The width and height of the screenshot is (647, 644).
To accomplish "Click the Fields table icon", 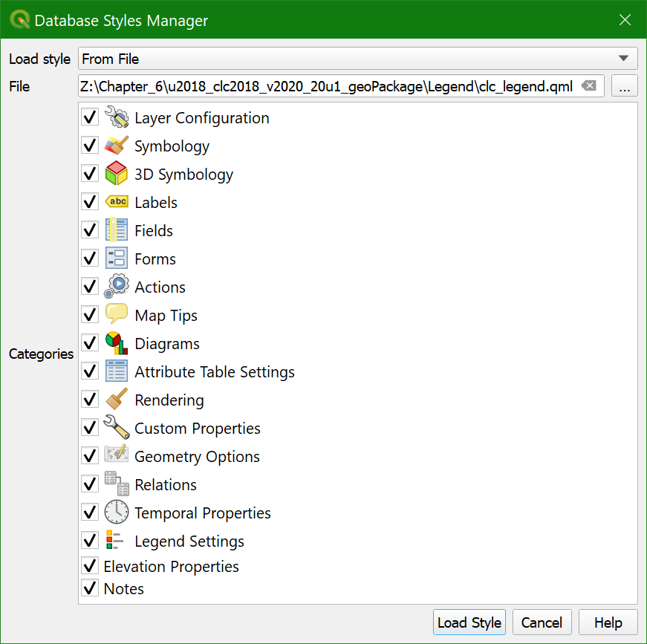I will click(x=117, y=230).
